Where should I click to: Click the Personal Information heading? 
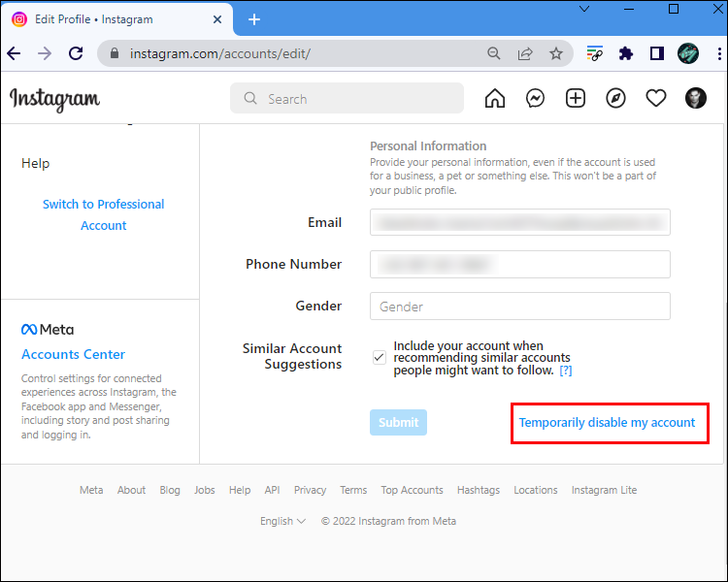tap(428, 146)
